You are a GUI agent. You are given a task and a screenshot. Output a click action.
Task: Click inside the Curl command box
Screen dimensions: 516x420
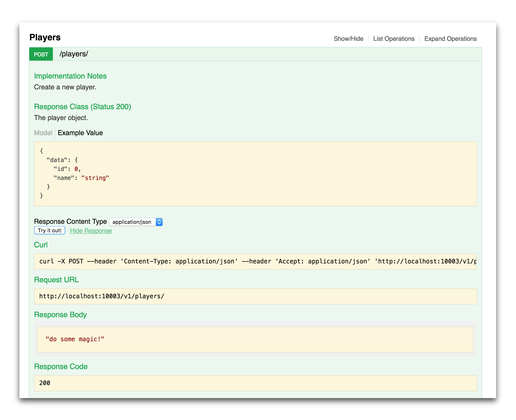(x=255, y=261)
